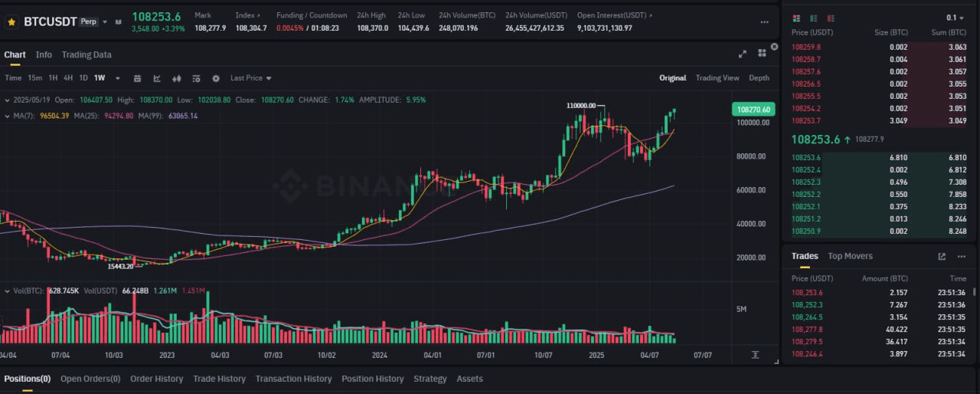Click the Price (USDT) order book header
The width and height of the screenshot is (980, 394).
[812, 33]
